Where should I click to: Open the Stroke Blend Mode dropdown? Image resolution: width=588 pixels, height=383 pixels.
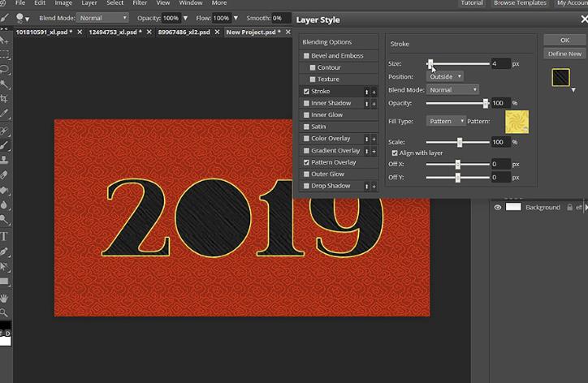tap(452, 90)
